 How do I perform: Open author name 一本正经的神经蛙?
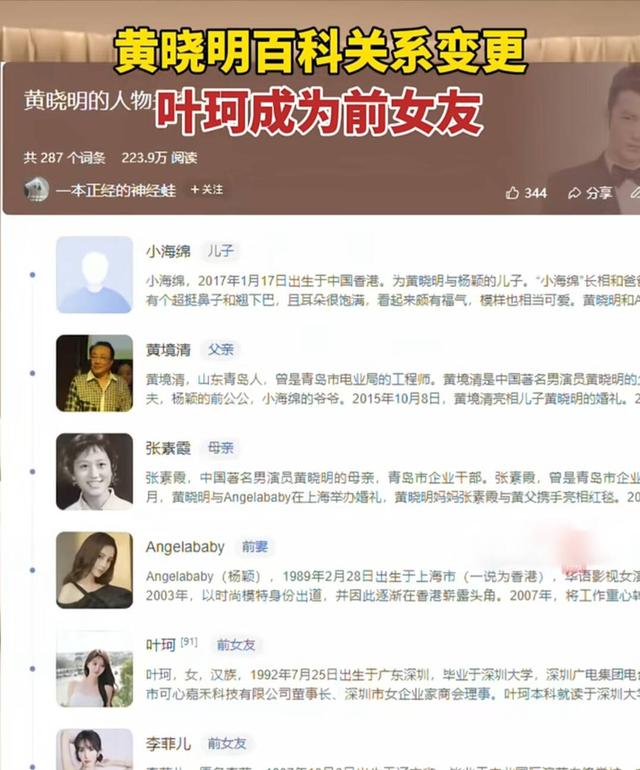tap(116, 190)
